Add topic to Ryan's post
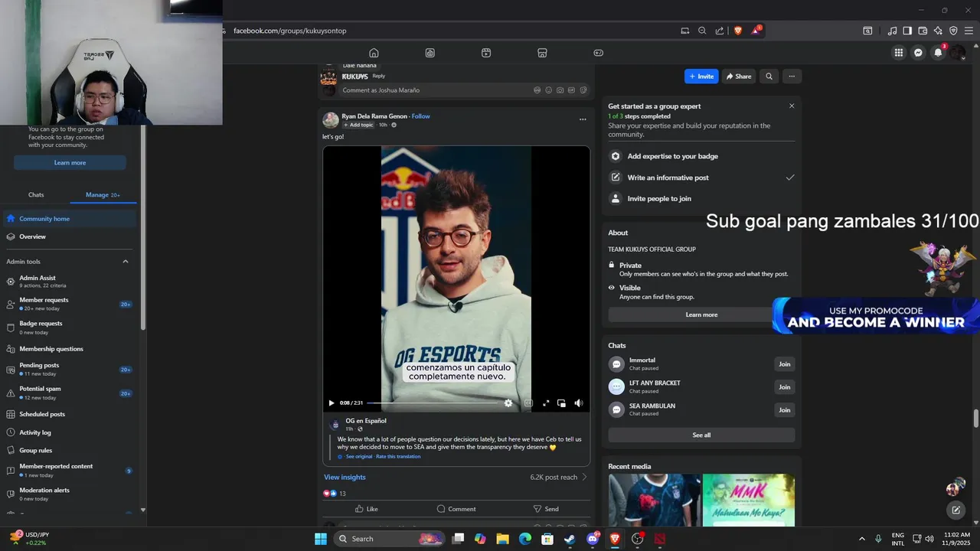This screenshot has width=980, height=551. pyautogui.click(x=358, y=125)
